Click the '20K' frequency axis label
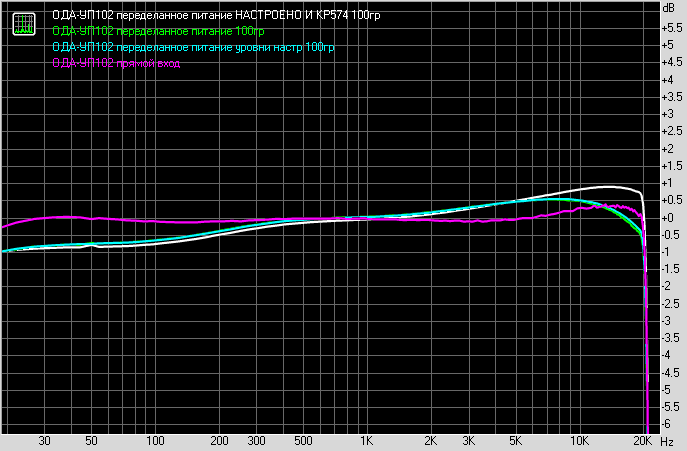 [643, 441]
